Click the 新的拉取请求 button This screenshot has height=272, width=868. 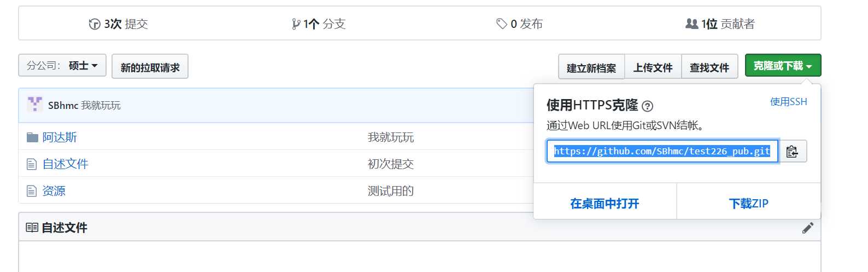pos(150,67)
